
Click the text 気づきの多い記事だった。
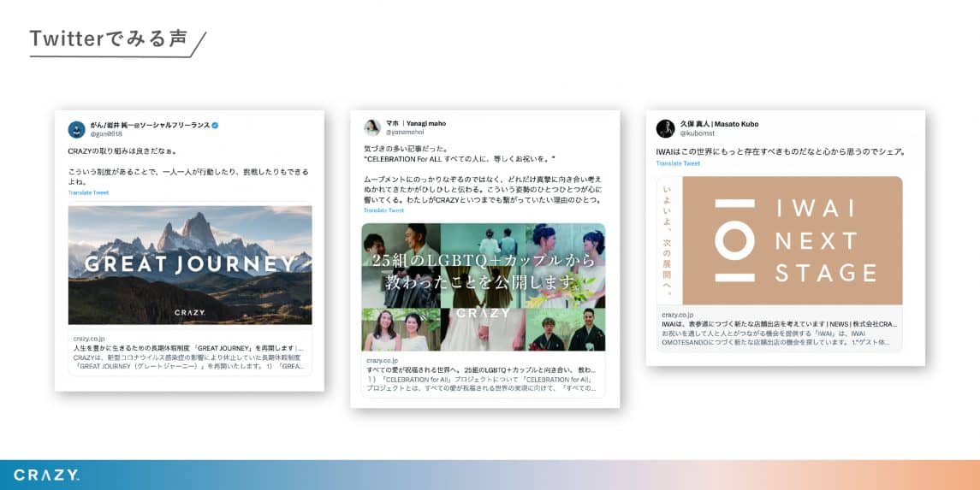tap(406, 149)
